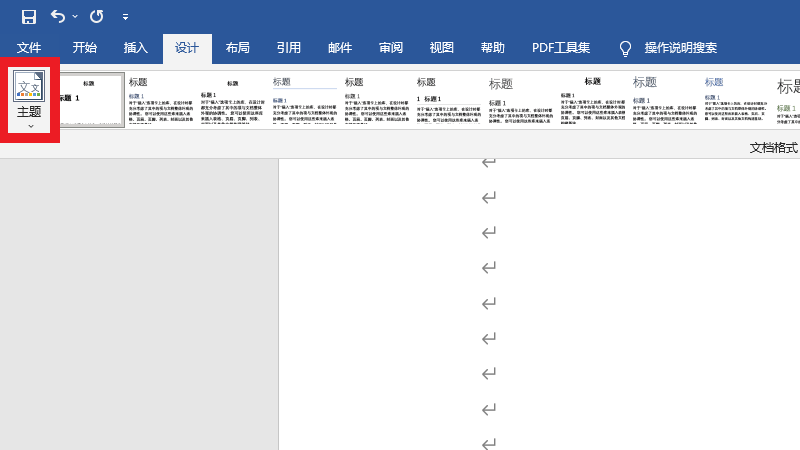Click the 主题 themes icon
The image size is (800, 450).
tap(29, 87)
